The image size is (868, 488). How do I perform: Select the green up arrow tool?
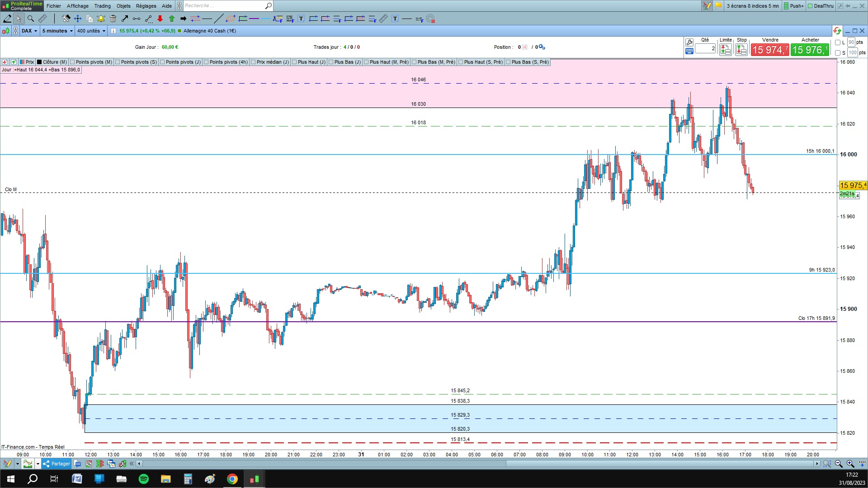(172, 19)
